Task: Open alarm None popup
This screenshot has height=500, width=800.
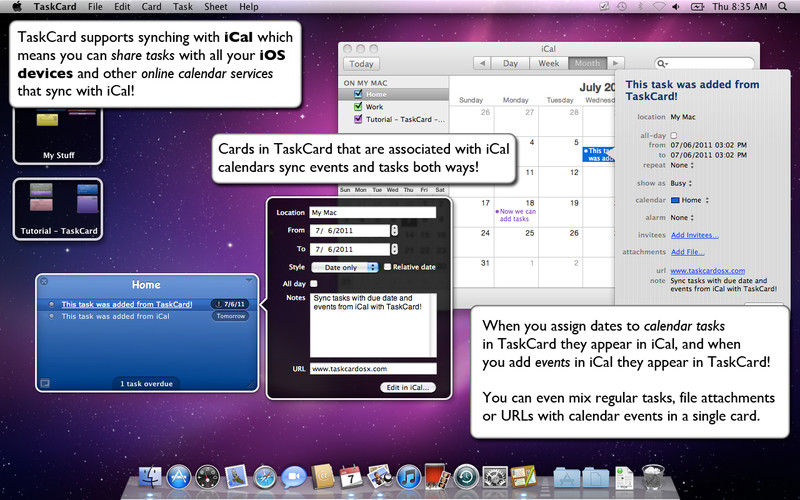Action: tap(682, 217)
